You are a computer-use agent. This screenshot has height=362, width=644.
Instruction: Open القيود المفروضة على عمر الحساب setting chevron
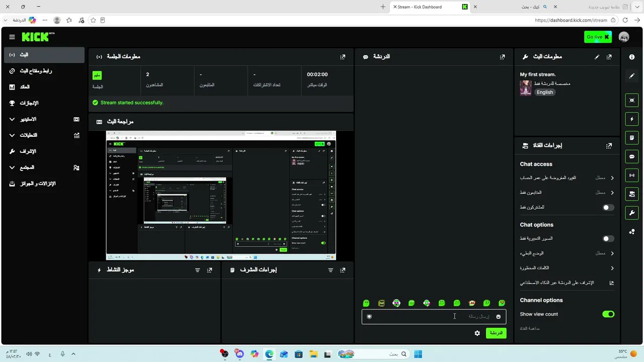[612, 178]
